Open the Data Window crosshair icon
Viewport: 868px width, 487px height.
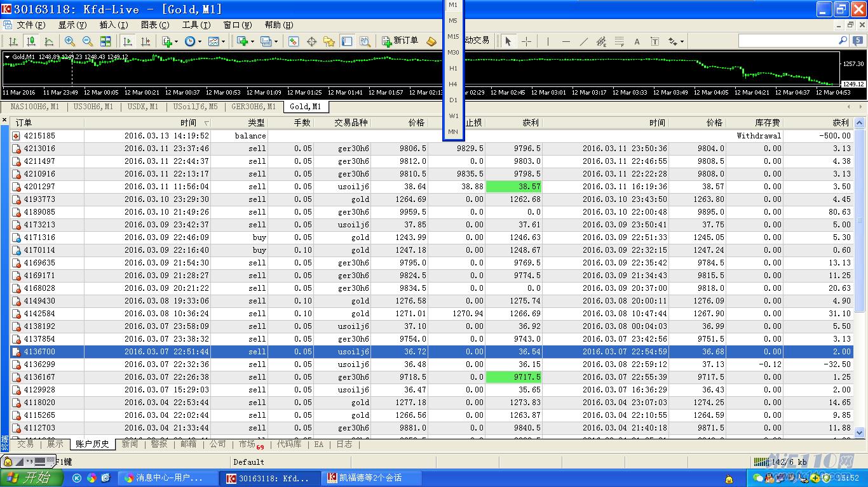(311, 41)
